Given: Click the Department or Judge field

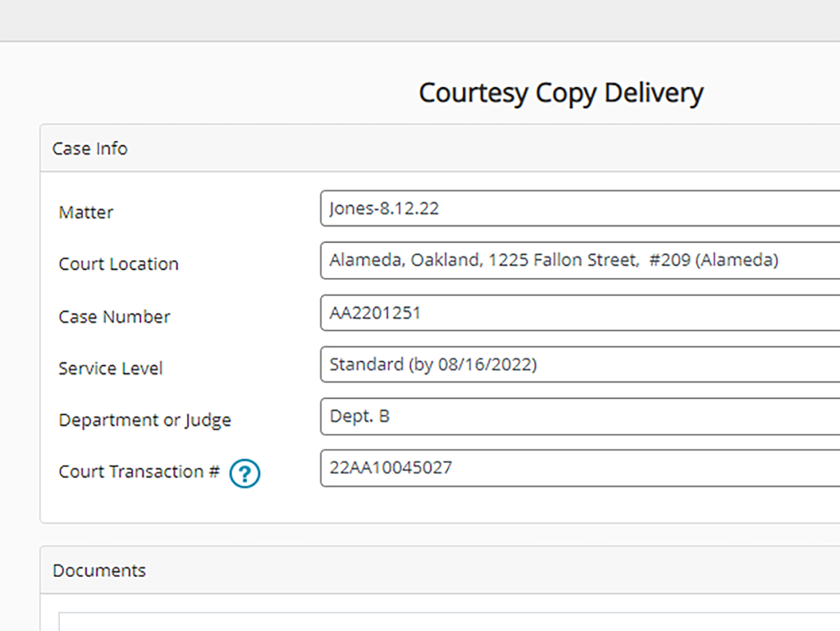Looking at the screenshot, I should pyautogui.click(x=574, y=416).
